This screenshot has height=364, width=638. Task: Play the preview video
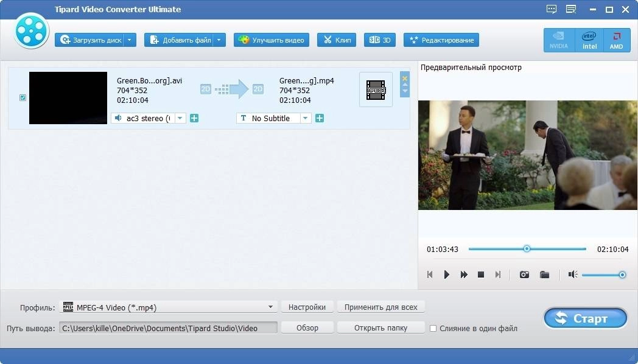click(x=446, y=275)
